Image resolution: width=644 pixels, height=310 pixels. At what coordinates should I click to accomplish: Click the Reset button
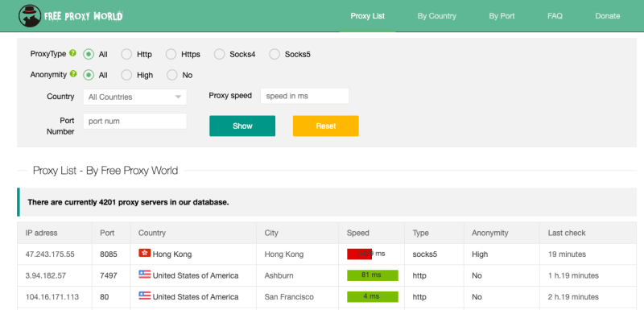(326, 126)
